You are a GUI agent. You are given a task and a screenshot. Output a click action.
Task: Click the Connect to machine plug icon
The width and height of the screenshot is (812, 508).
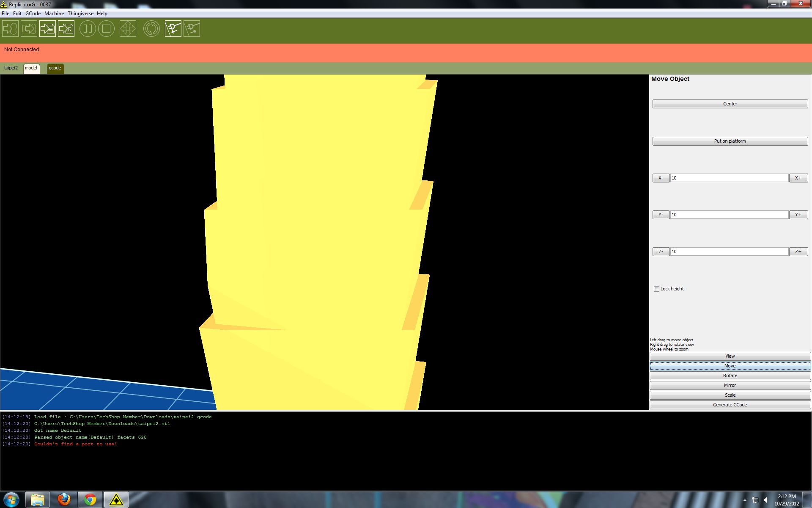[173, 29]
